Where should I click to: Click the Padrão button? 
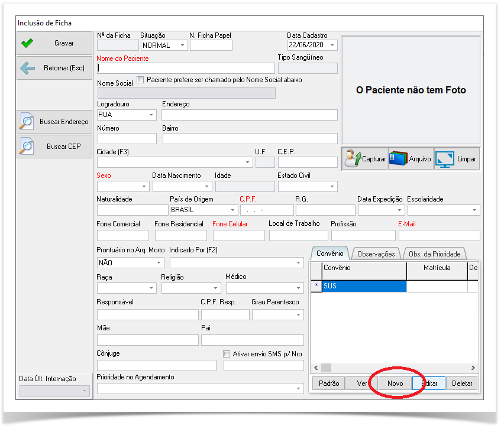(328, 383)
